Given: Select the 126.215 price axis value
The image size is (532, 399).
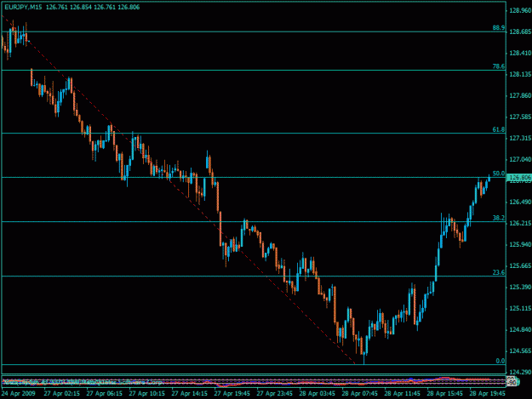Looking at the screenshot, I should coord(520,223).
